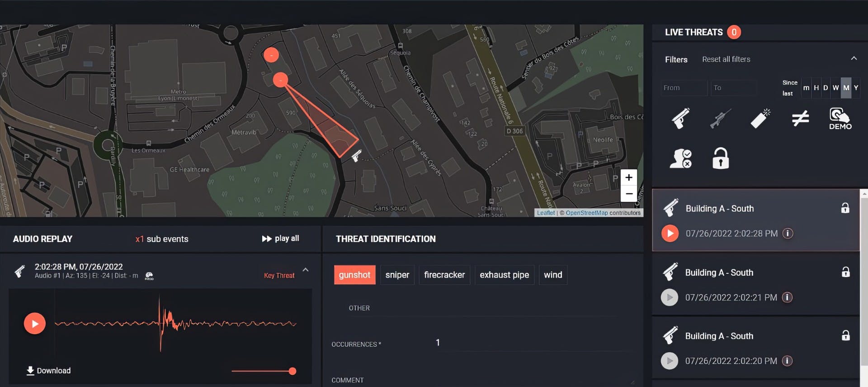
Task: Toggle the unverified user filter icon
Action: pyautogui.click(x=680, y=158)
